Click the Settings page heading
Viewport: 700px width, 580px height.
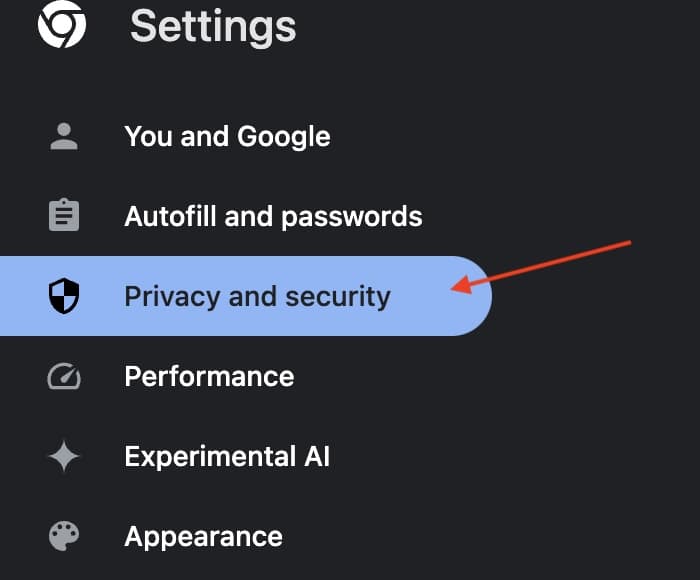click(213, 27)
